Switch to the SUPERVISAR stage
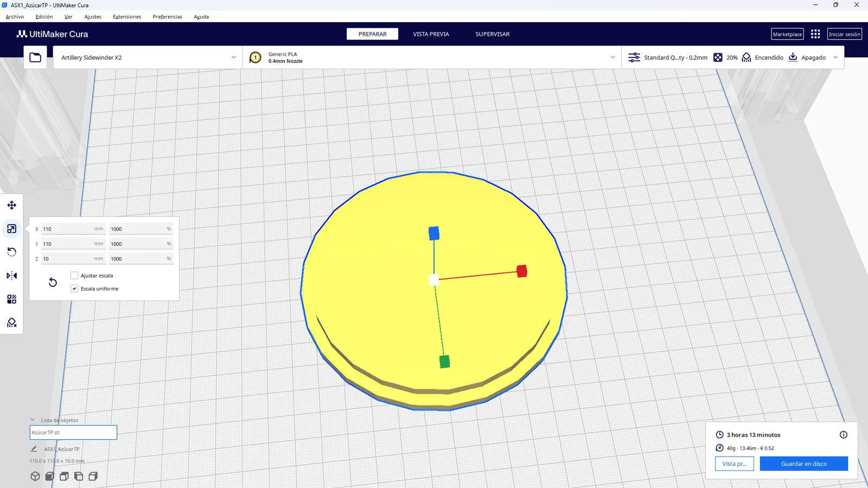 (x=493, y=34)
